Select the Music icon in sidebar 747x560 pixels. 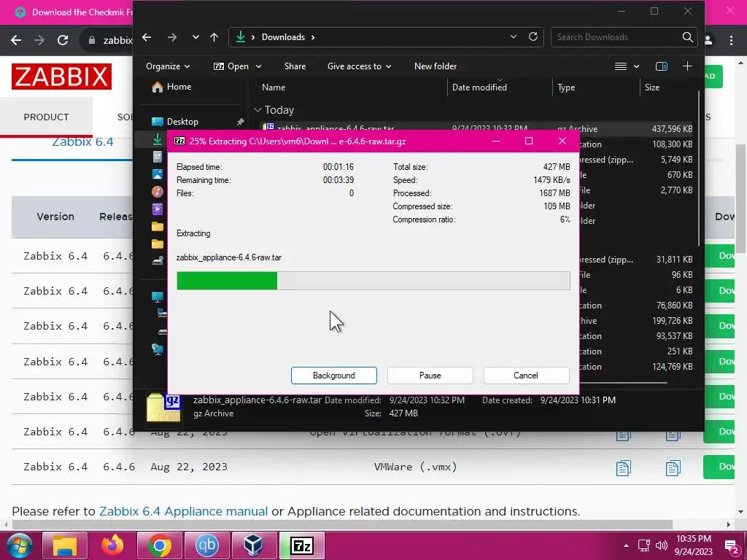(x=158, y=192)
